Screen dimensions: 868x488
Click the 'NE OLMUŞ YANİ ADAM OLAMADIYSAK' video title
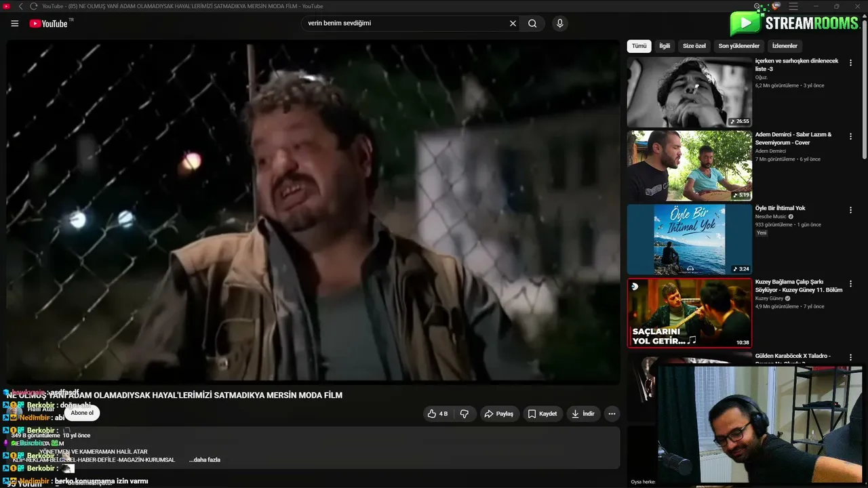(x=175, y=395)
